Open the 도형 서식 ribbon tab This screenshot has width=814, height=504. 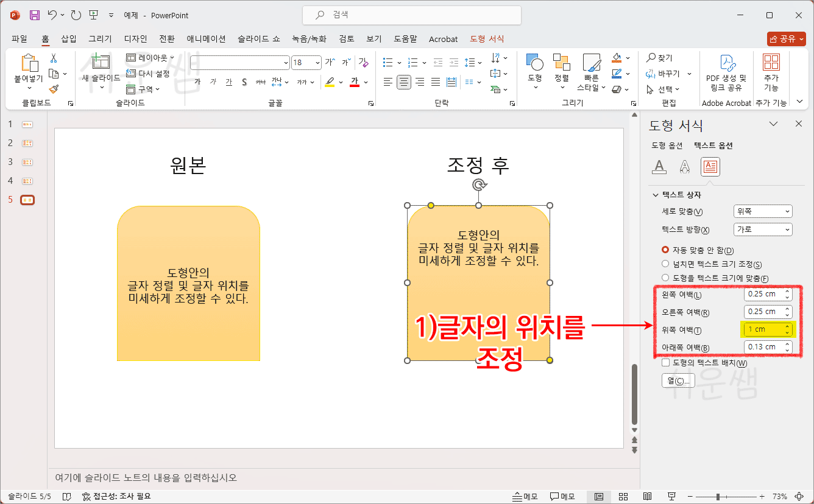(486, 38)
